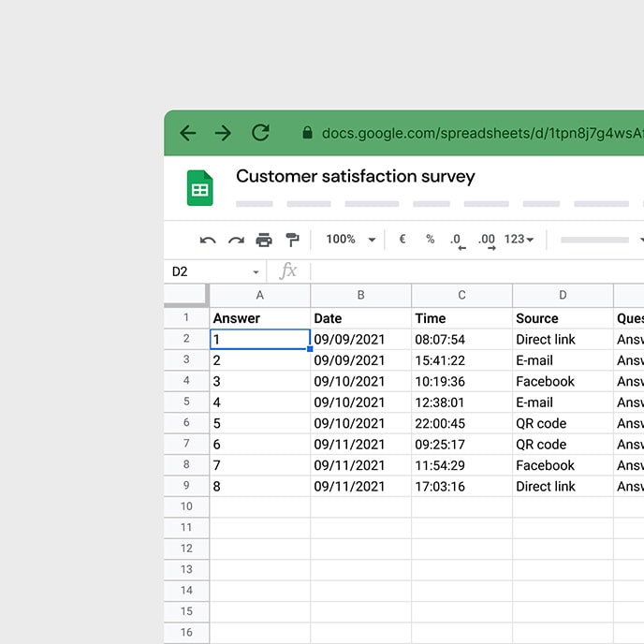
Task: Select the QR code cell in row 6
Action: pos(563,423)
